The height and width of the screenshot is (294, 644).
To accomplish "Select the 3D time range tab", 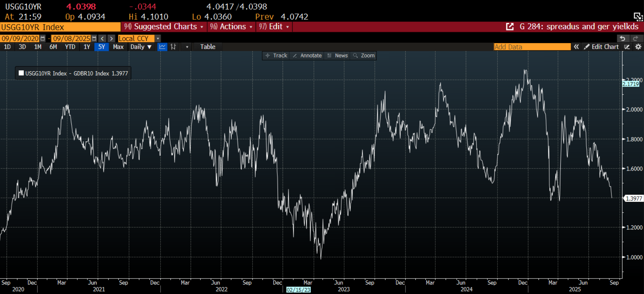I will click(22, 47).
